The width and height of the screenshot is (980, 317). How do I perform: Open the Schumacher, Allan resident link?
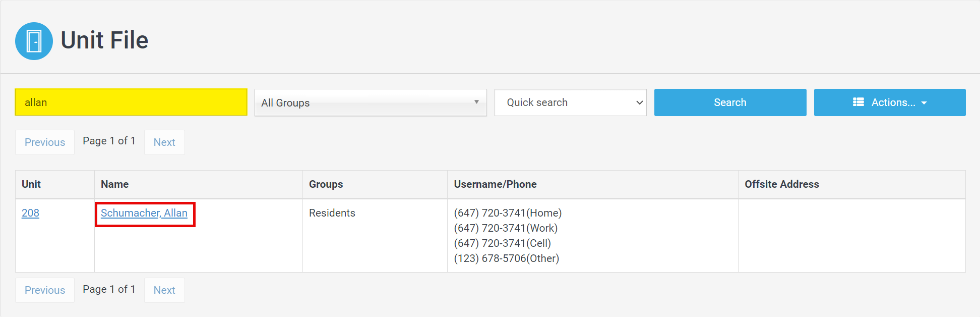(144, 213)
